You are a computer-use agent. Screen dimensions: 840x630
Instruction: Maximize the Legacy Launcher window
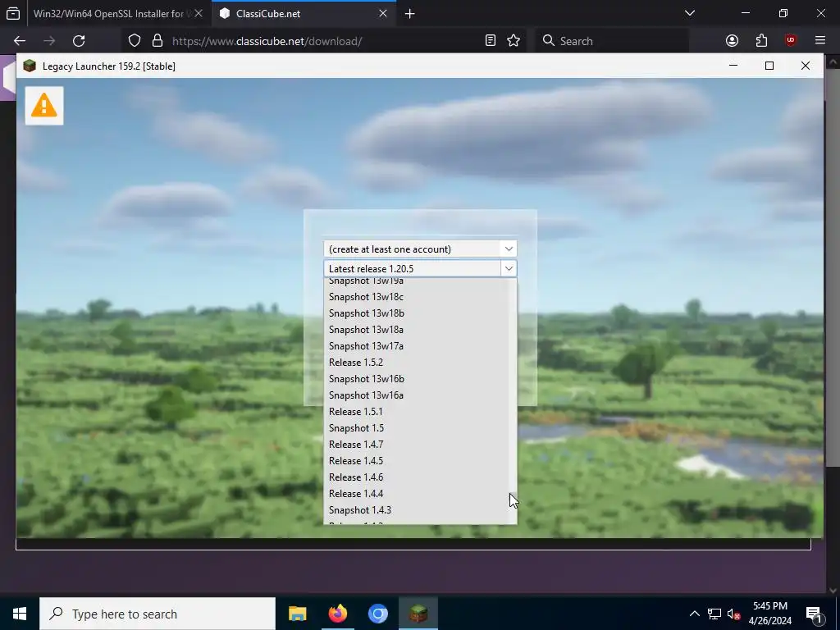[x=769, y=66]
